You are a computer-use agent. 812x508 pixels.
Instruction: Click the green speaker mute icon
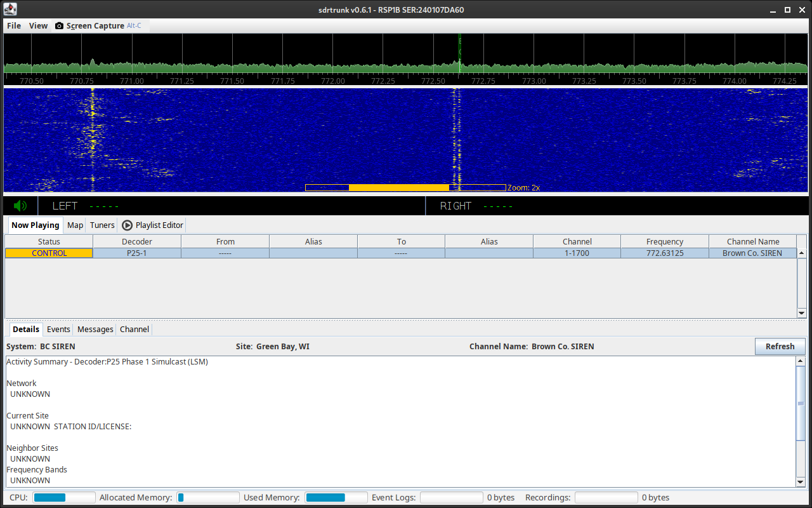(20, 206)
